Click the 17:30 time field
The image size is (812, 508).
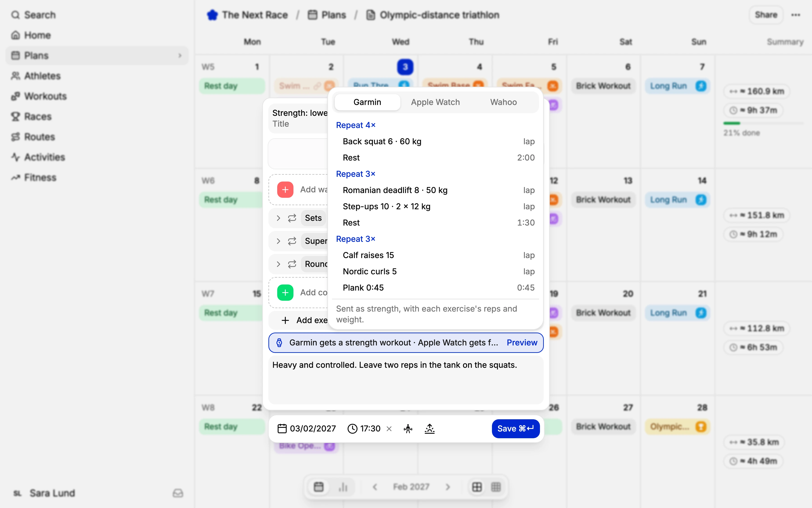(x=364, y=429)
